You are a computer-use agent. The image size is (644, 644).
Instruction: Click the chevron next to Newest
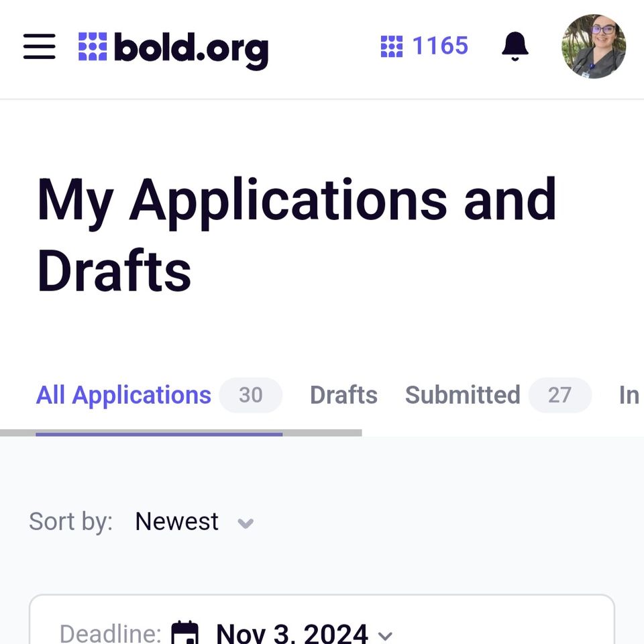click(x=246, y=523)
